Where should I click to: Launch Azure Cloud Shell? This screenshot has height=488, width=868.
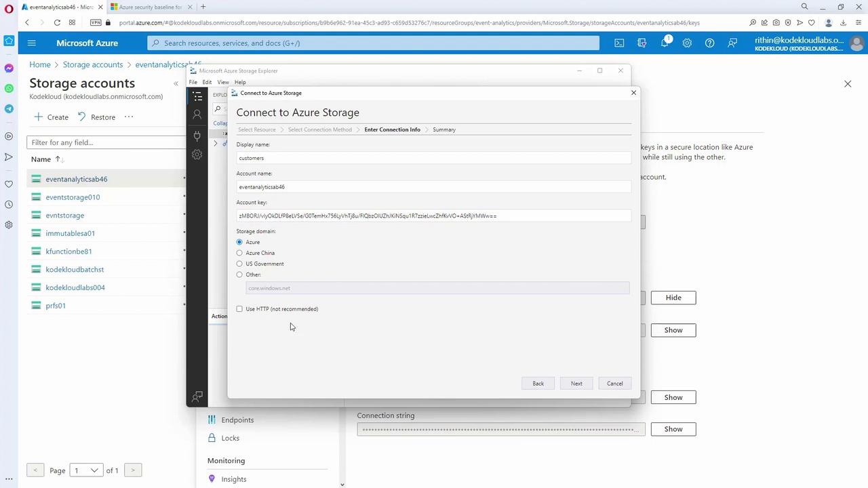[x=619, y=43]
